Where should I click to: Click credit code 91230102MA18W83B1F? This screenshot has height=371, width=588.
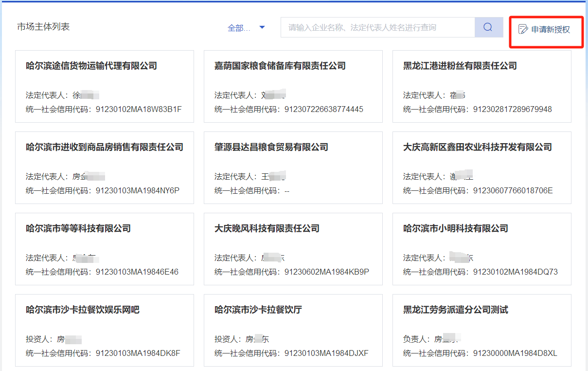pos(139,109)
